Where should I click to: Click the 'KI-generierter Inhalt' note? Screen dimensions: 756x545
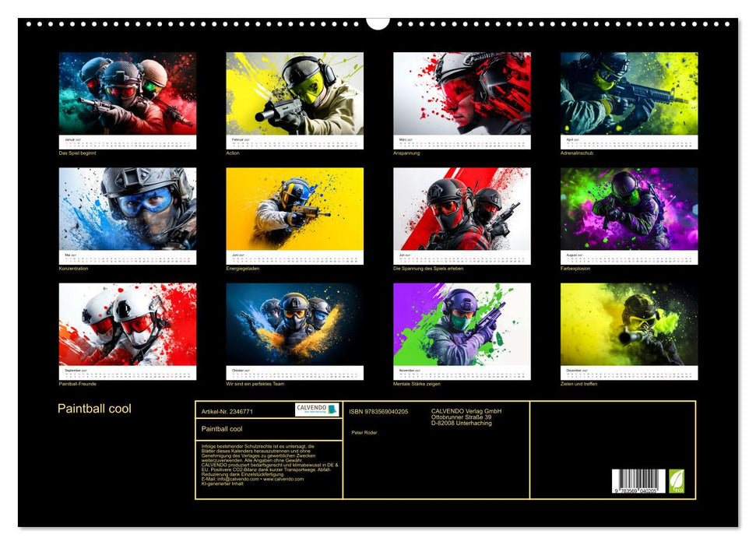pos(222,483)
